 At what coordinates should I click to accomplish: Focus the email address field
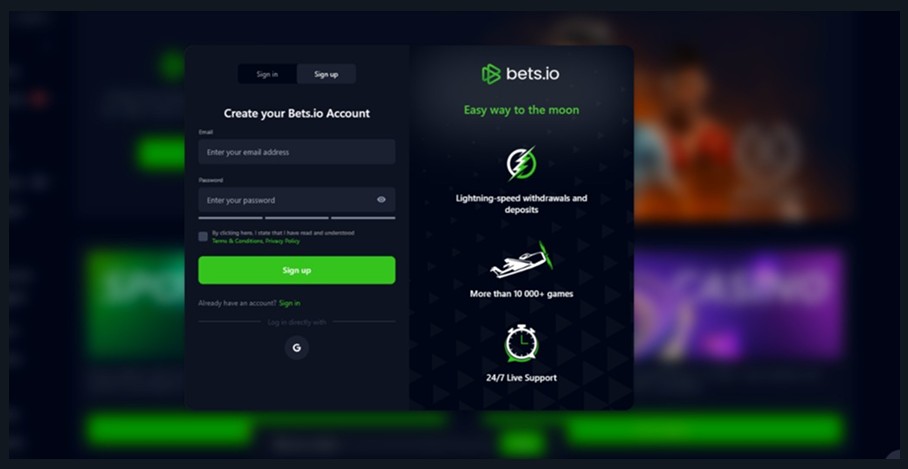296,152
